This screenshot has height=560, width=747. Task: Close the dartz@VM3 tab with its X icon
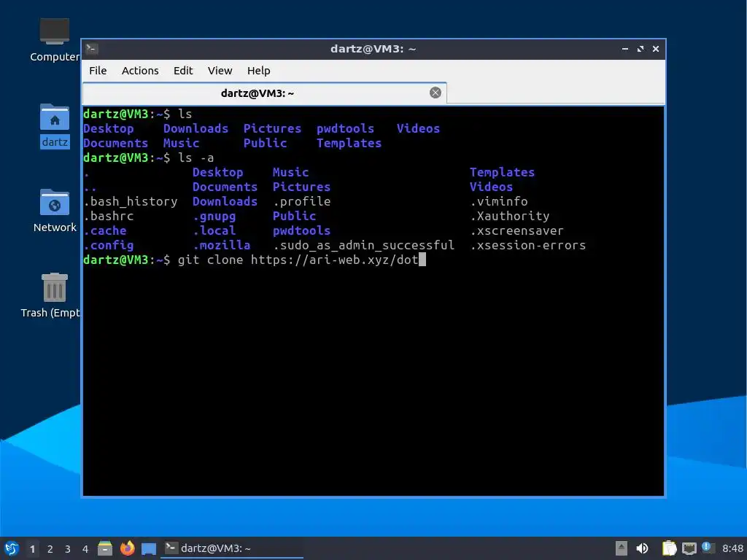point(435,93)
